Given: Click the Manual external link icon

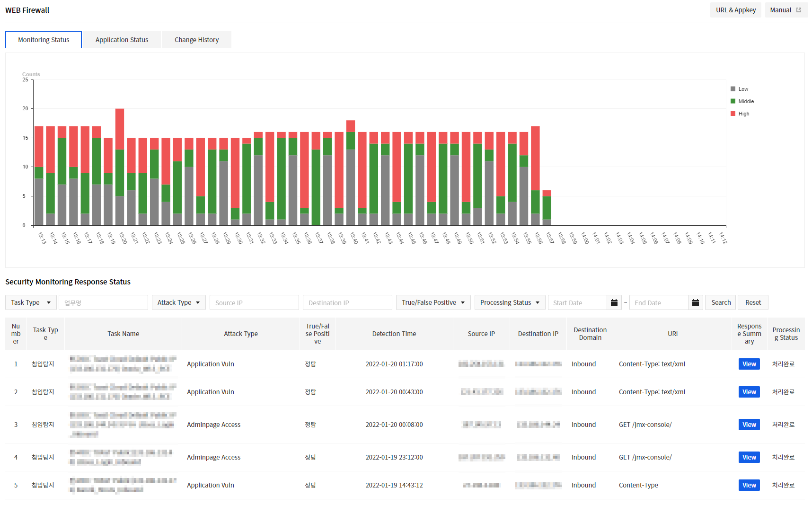Looking at the screenshot, I should click(799, 10).
